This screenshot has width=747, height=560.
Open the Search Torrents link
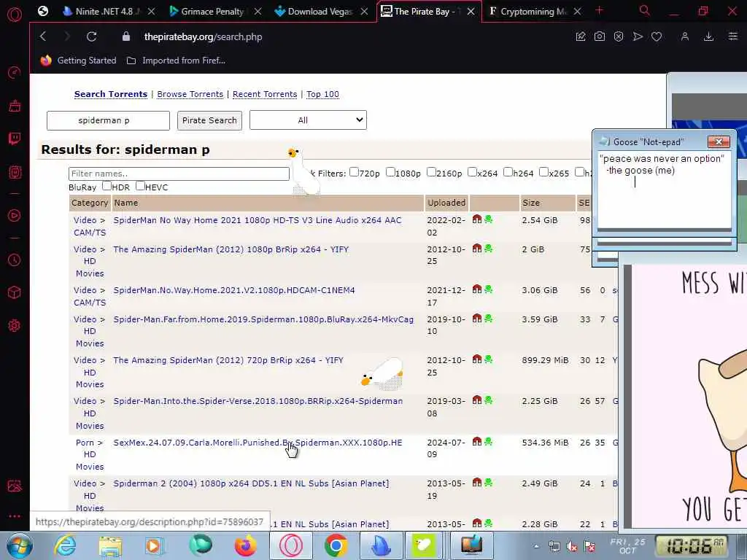pos(111,94)
